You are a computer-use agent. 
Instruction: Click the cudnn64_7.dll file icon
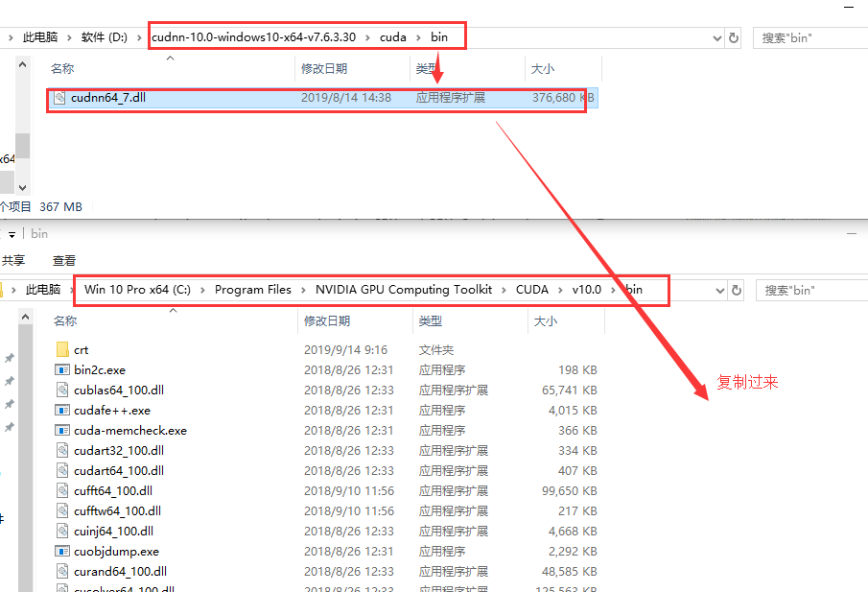[59, 98]
